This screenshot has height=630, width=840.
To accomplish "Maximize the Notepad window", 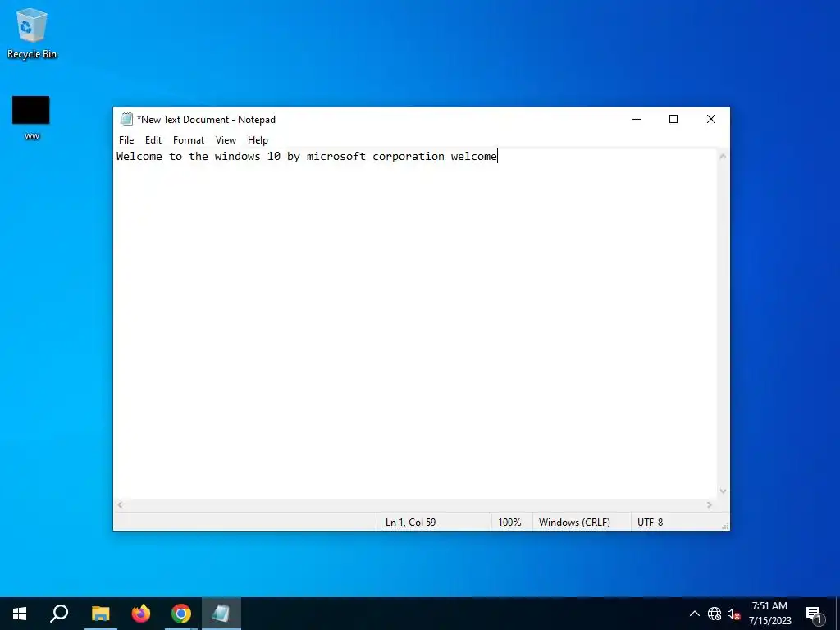I will [x=673, y=119].
